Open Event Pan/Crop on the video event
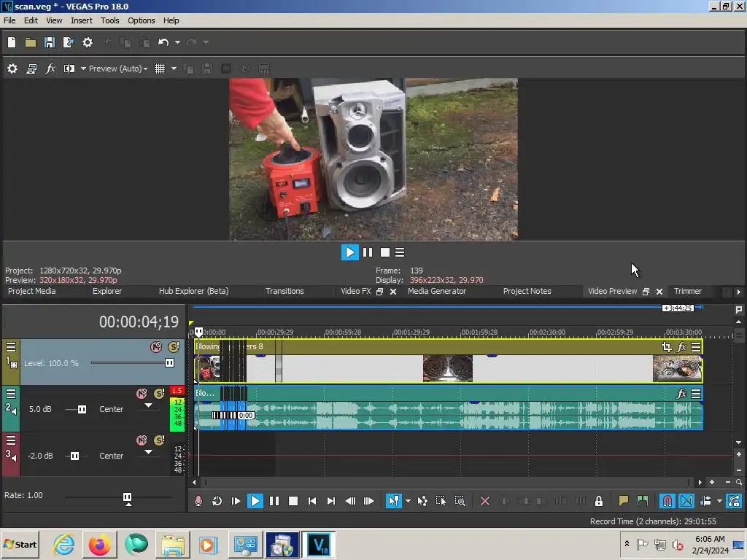The height and width of the screenshot is (560, 747). (x=666, y=347)
